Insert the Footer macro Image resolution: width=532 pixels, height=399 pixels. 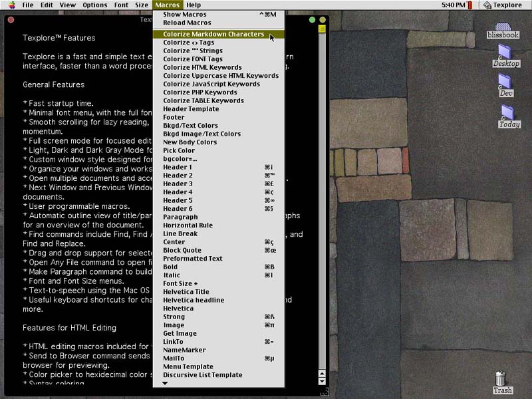point(219,117)
